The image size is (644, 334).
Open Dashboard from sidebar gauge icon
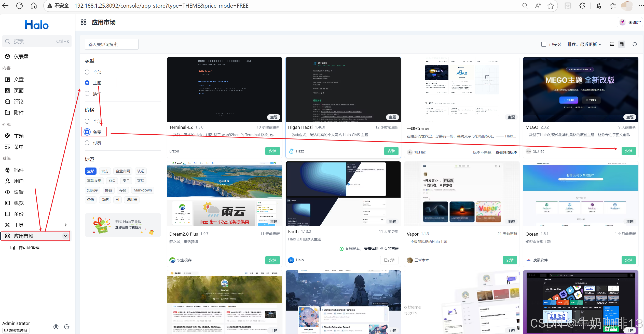[8, 56]
